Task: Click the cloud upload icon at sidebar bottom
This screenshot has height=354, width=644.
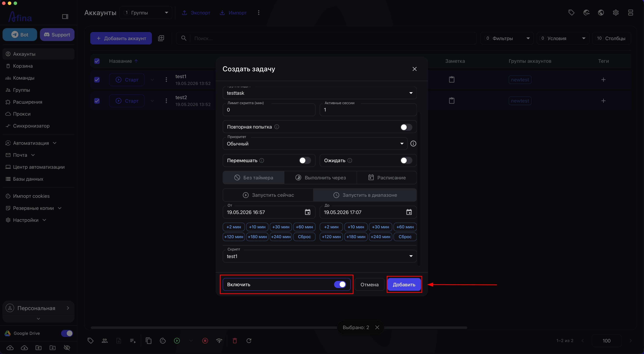Action: click(x=10, y=347)
